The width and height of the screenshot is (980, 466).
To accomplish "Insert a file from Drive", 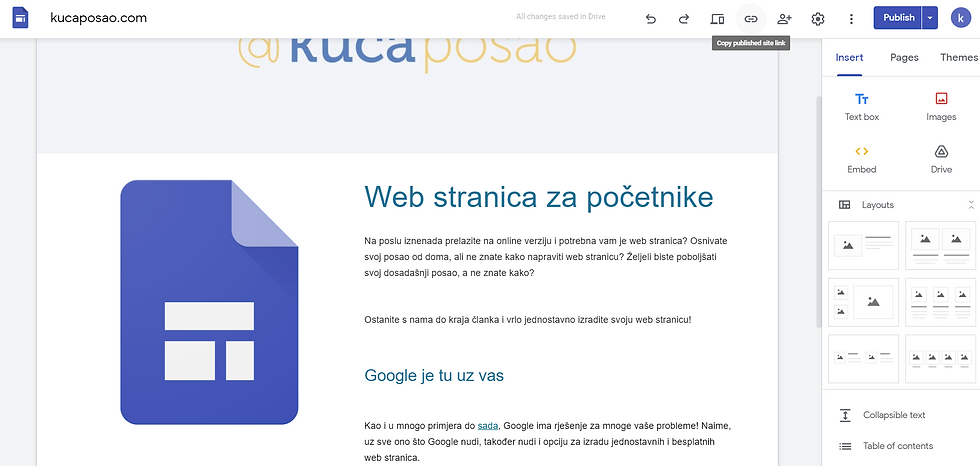I will (x=941, y=159).
